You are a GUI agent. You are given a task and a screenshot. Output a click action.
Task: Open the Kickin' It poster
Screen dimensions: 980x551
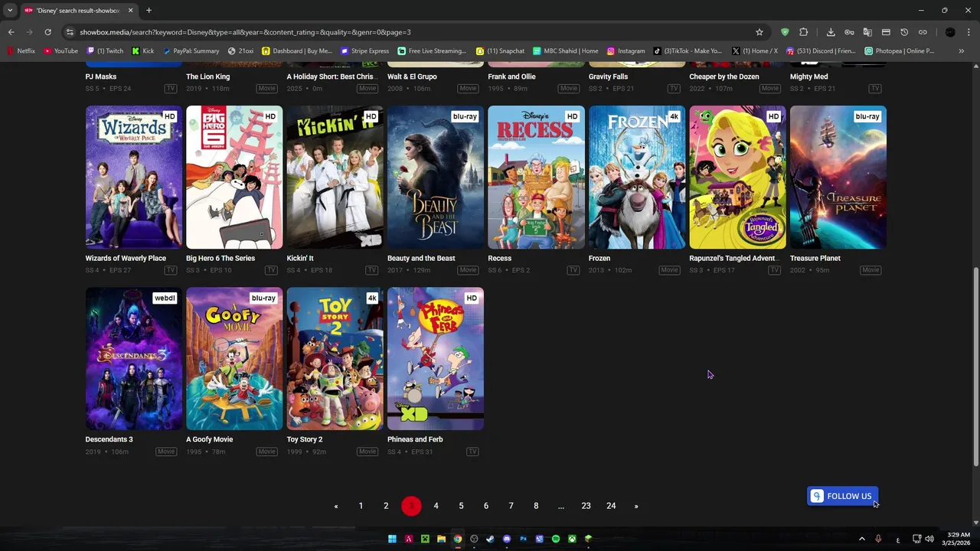point(335,177)
